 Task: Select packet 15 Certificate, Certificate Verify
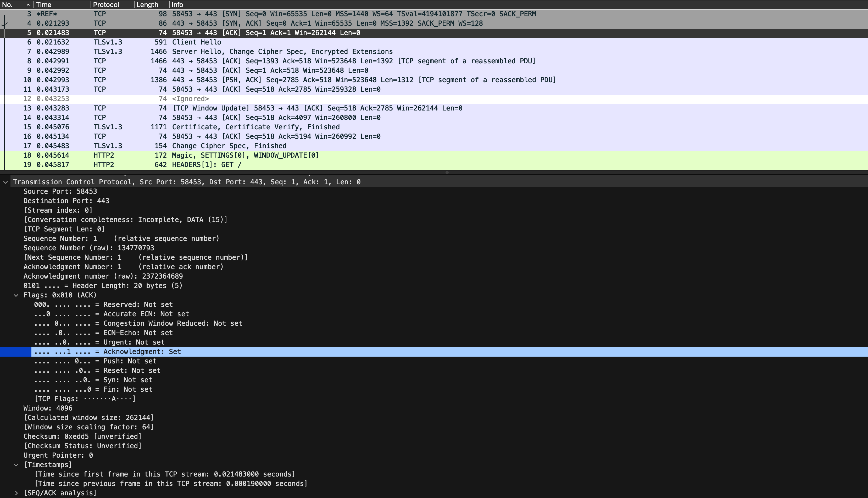[434, 127]
